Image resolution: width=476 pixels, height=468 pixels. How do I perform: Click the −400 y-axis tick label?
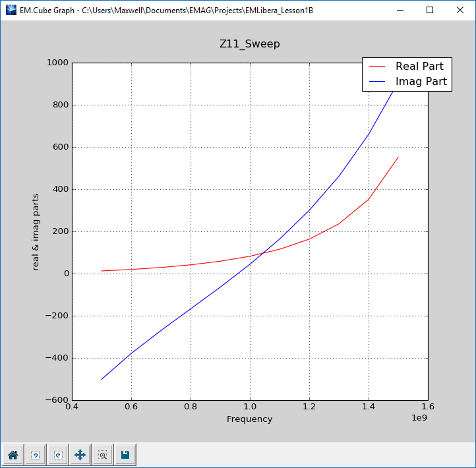57,358
